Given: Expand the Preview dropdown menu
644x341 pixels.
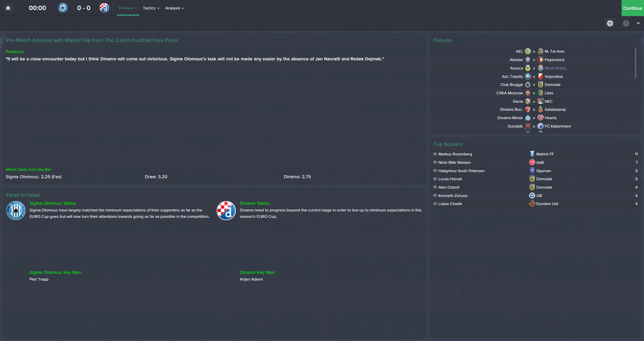Looking at the screenshot, I should tap(128, 8).
